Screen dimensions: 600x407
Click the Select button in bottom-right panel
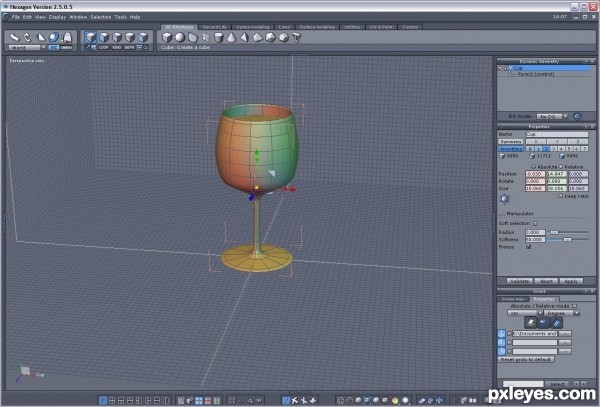click(x=557, y=384)
